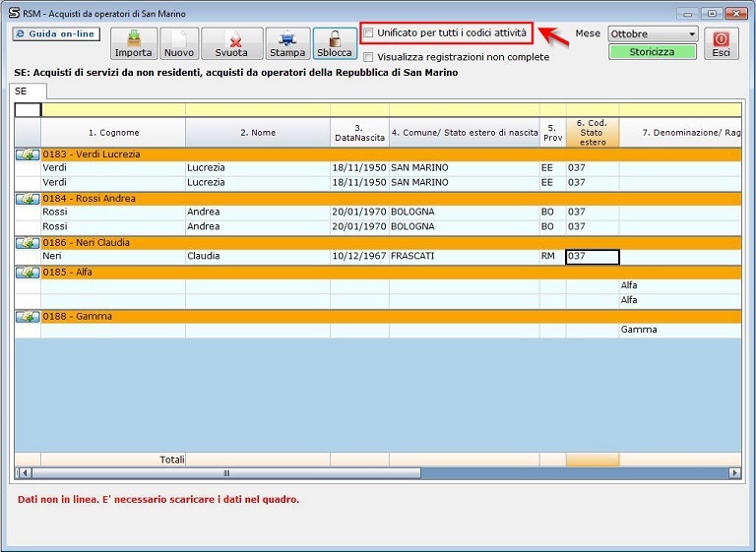Click the row icon beside 0185 - Alfa

point(28,273)
